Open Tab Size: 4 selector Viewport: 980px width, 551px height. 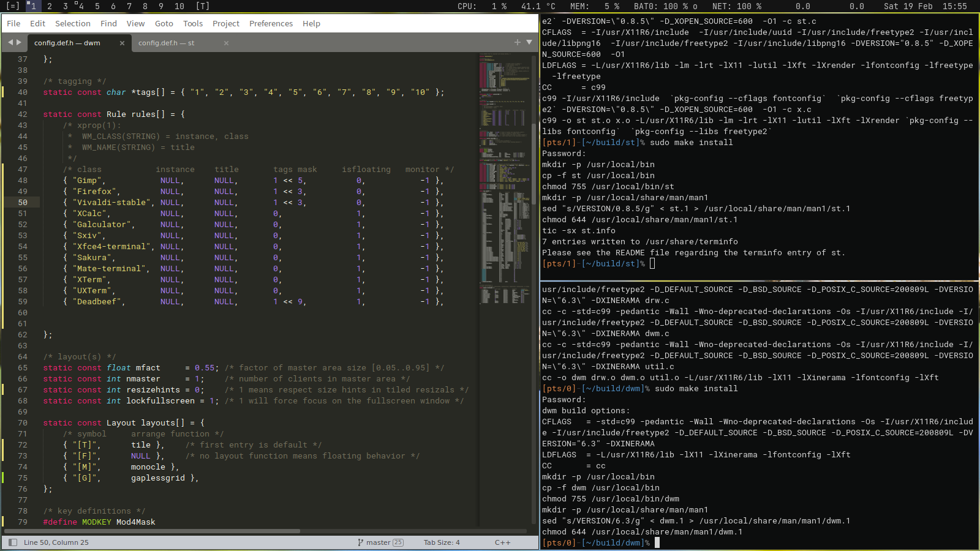tap(441, 542)
